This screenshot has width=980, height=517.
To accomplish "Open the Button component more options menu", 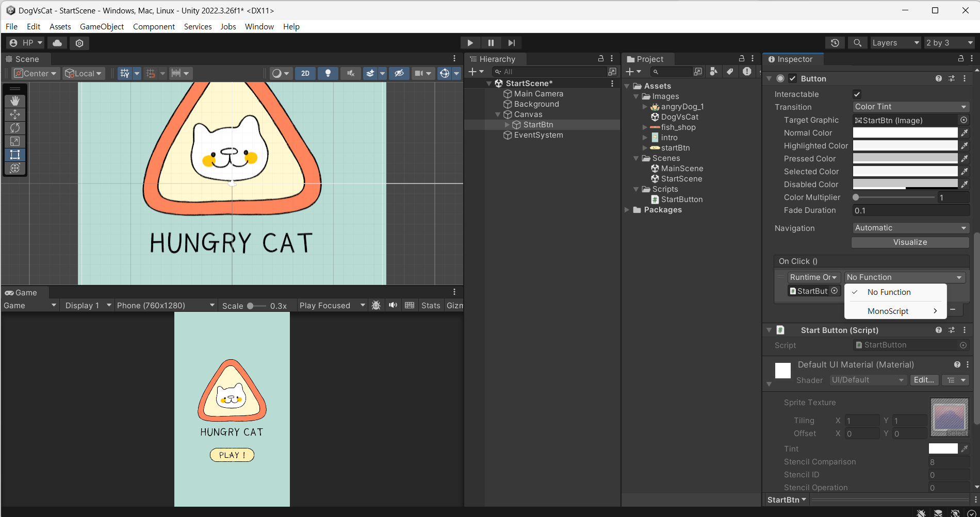I will pos(965,78).
